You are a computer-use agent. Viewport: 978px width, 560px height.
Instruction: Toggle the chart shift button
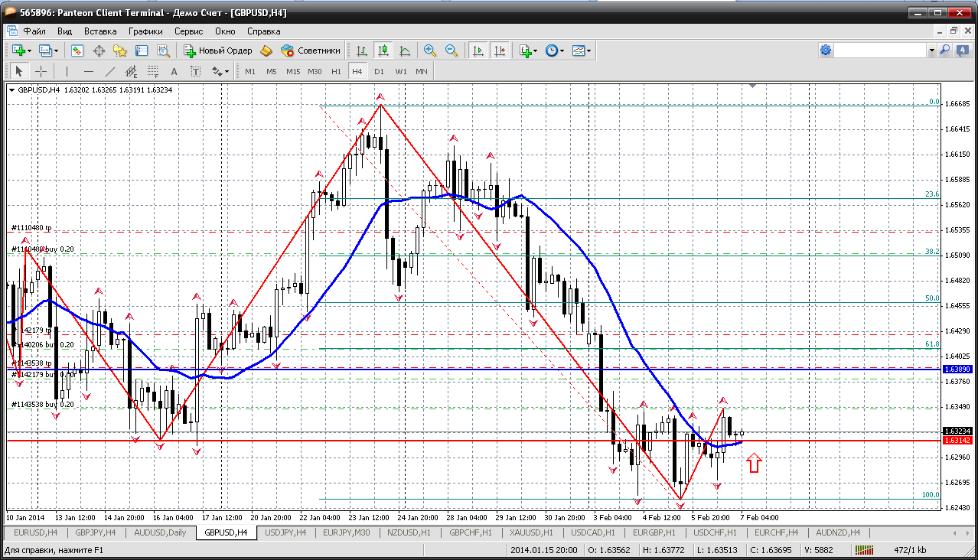(500, 50)
